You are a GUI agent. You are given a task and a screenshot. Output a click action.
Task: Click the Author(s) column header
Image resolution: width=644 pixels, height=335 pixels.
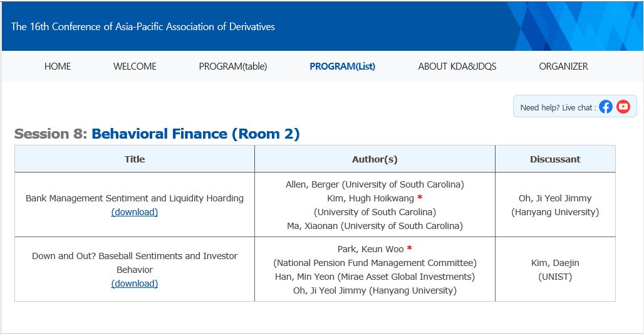coord(375,159)
